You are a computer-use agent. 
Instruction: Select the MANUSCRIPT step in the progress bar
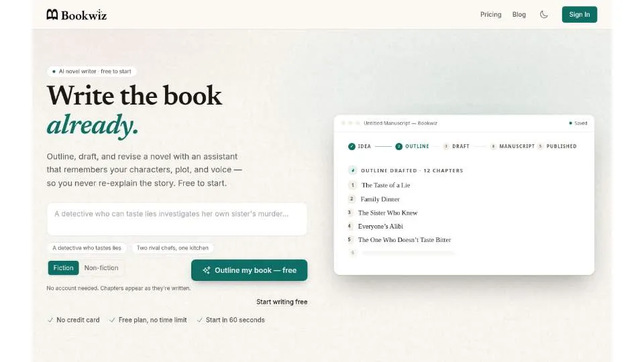(x=513, y=147)
